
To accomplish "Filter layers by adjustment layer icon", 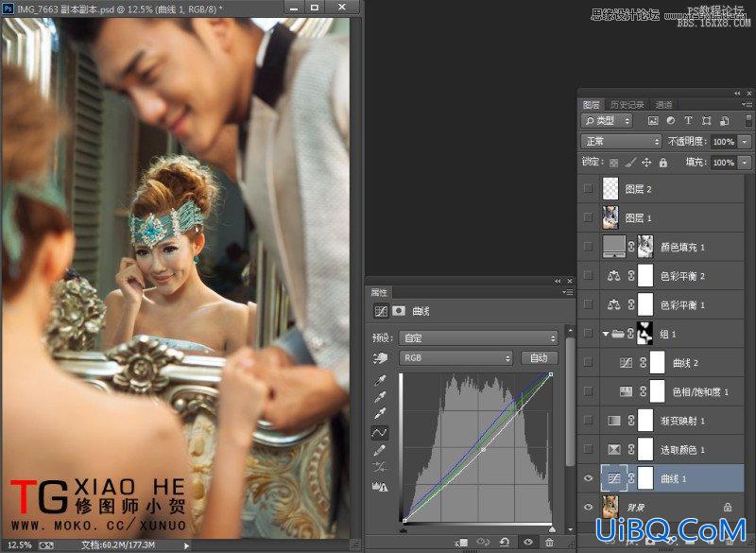I will 671,121.
